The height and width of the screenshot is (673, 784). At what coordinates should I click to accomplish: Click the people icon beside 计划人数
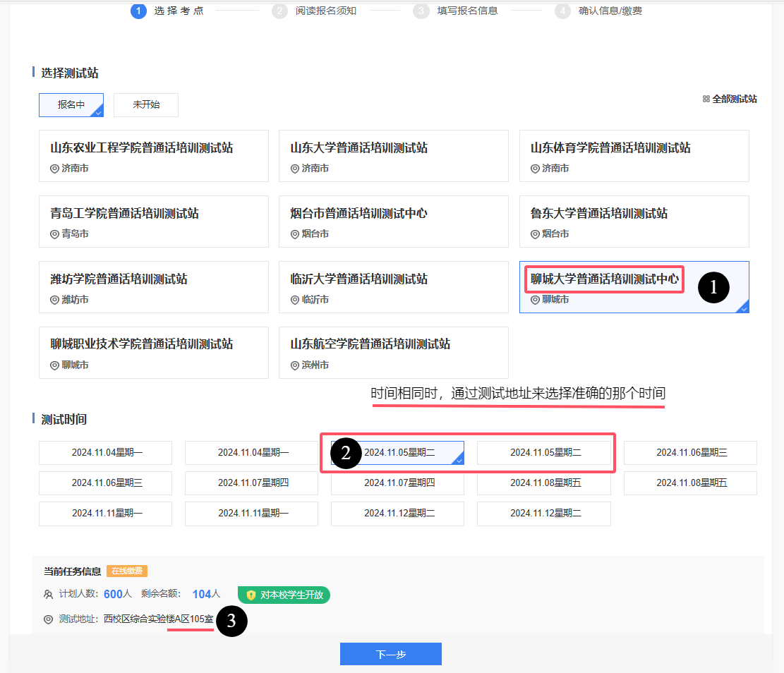(49, 595)
